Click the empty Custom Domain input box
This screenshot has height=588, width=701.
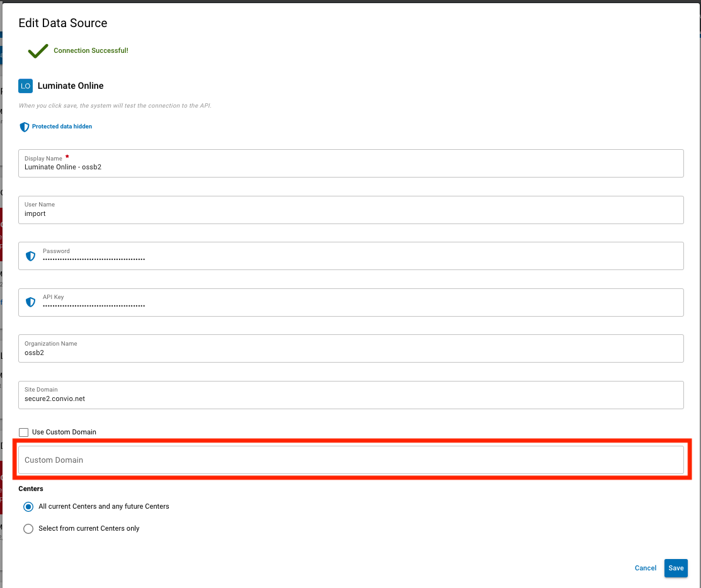point(252,460)
